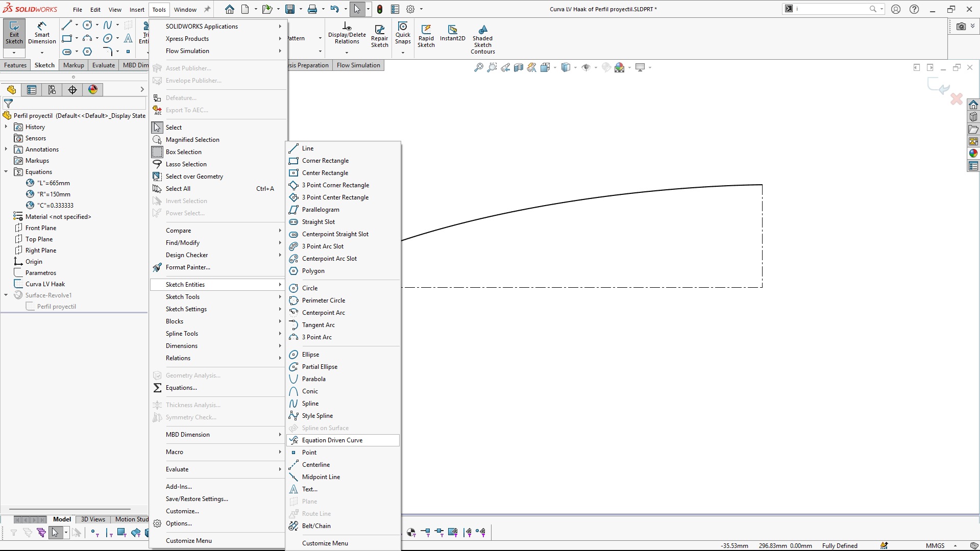Screen dimensions: 980x551
Task: Click the Exit Sketch icon
Action: click(14, 33)
